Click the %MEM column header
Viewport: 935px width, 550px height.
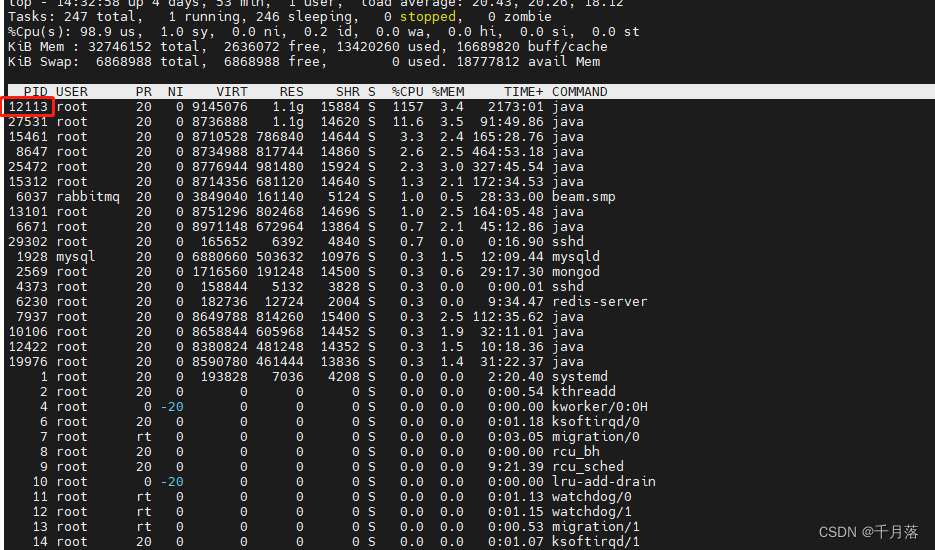pyautogui.click(x=448, y=92)
